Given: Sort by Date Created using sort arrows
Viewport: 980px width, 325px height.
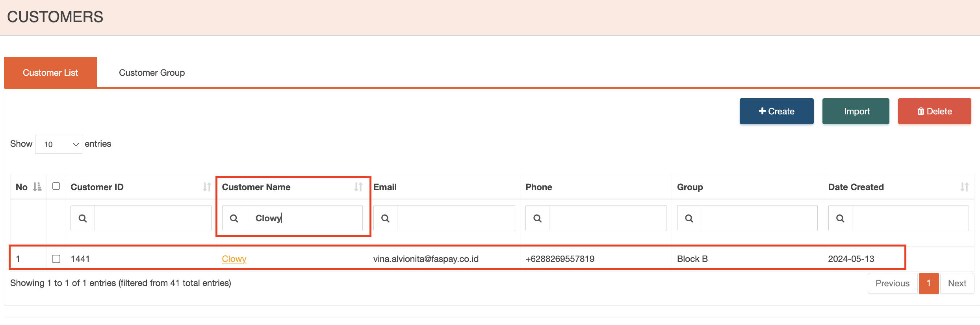Looking at the screenshot, I should [964, 187].
